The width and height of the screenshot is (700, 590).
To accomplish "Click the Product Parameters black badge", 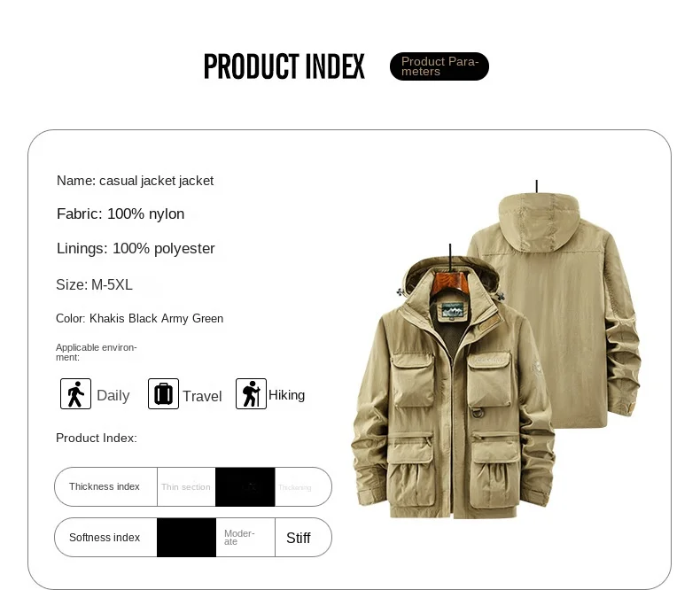I will 439,66.
